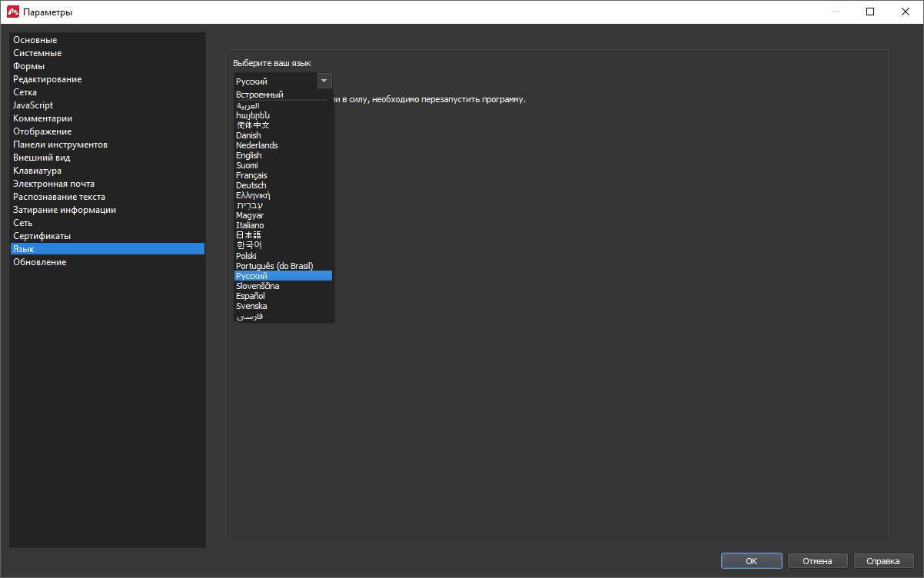This screenshot has height=578, width=924.
Task: Collapse the language dropdown arrow
Action: click(324, 81)
